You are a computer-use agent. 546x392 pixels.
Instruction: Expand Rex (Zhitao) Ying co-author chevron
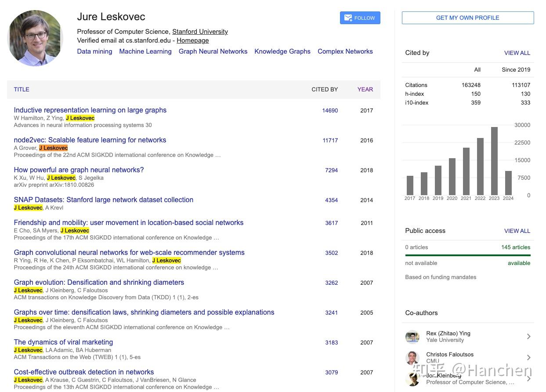tap(528, 337)
